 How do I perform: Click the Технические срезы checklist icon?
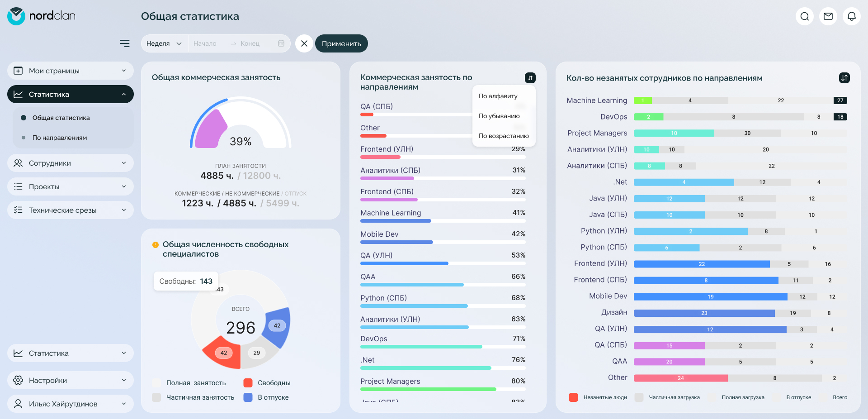coord(18,210)
